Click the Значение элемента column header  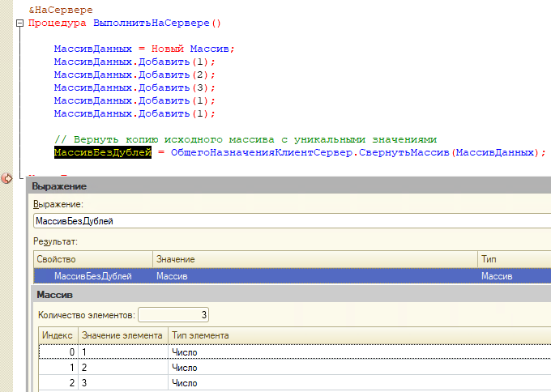coord(122,335)
